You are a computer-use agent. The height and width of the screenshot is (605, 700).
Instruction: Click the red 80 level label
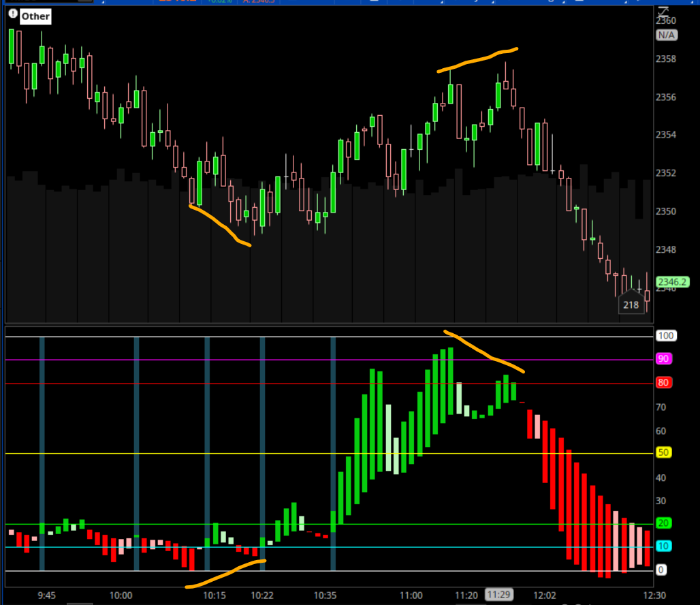pyautogui.click(x=663, y=383)
